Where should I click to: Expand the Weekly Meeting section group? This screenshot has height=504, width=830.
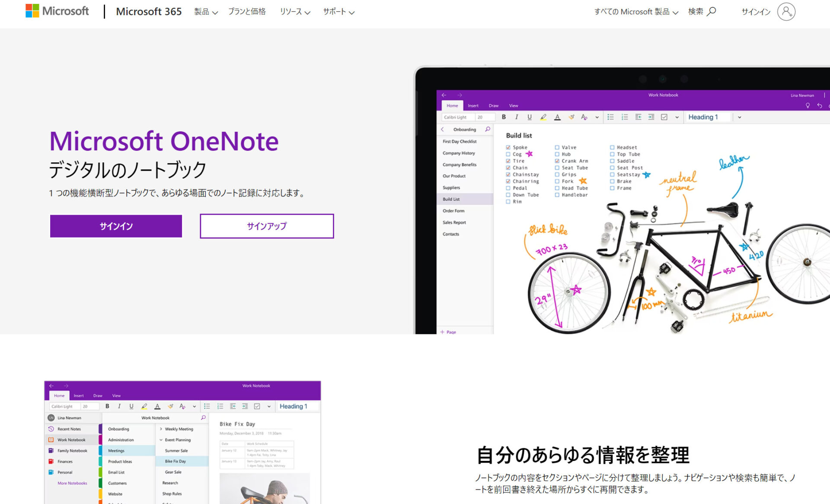(161, 429)
